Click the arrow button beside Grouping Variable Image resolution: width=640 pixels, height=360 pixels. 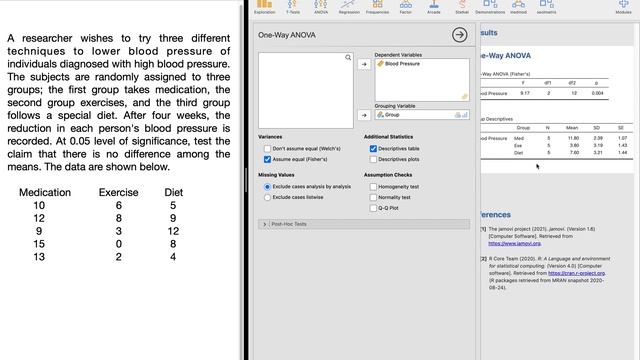[364, 115]
